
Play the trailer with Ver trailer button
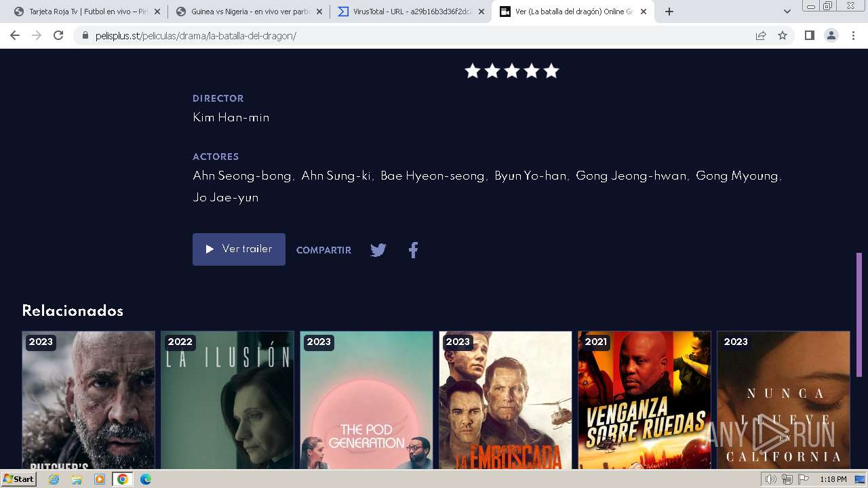pos(239,249)
